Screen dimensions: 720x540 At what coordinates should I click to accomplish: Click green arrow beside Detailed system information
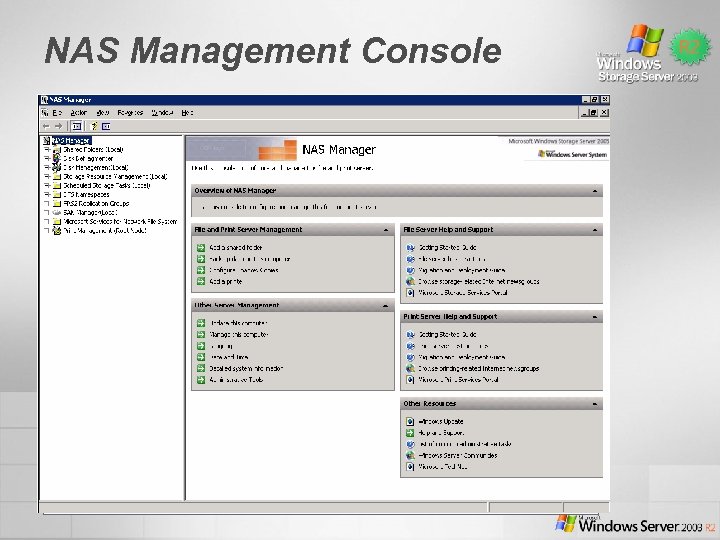pos(201,368)
